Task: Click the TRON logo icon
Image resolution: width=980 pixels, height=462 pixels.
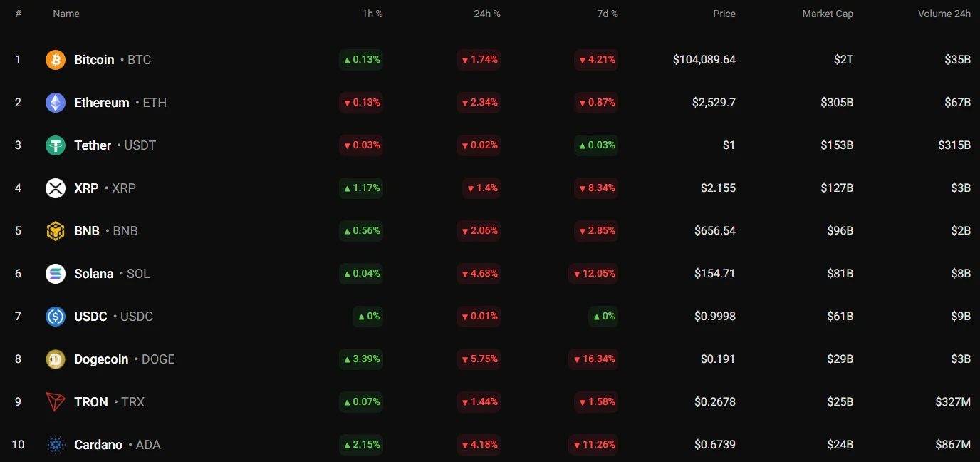Action: point(56,402)
